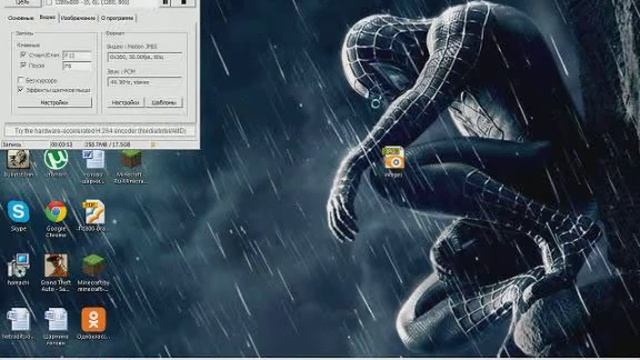Disable mouse click effects checkbox
This screenshot has width=640, height=360.
21,90
